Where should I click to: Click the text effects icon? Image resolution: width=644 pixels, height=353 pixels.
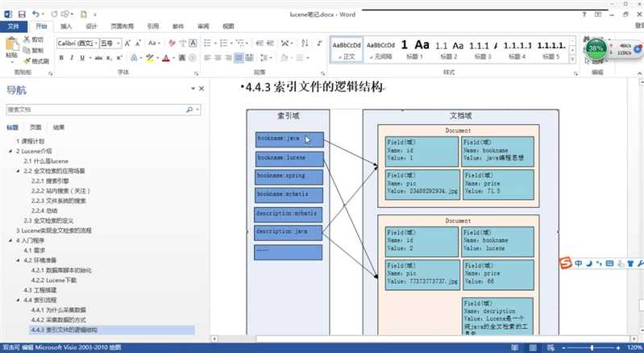(x=134, y=58)
